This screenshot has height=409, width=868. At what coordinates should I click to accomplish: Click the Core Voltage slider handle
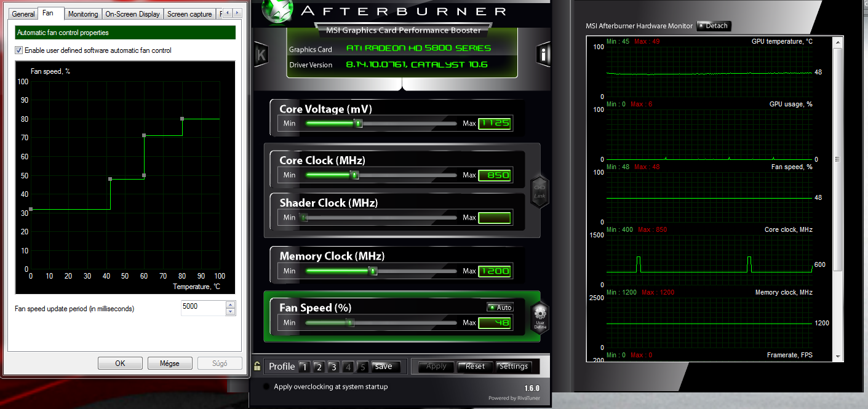[x=359, y=124]
